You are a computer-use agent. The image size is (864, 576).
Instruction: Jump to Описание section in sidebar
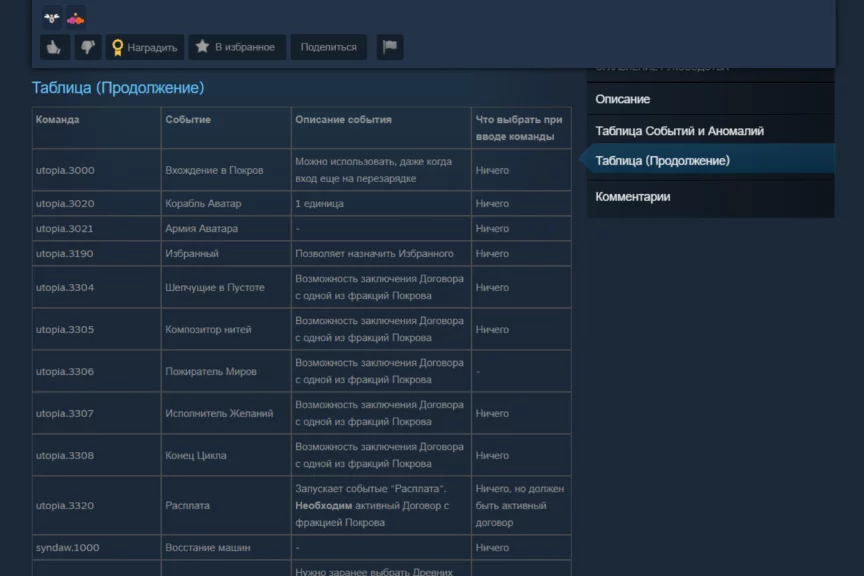click(622, 99)
